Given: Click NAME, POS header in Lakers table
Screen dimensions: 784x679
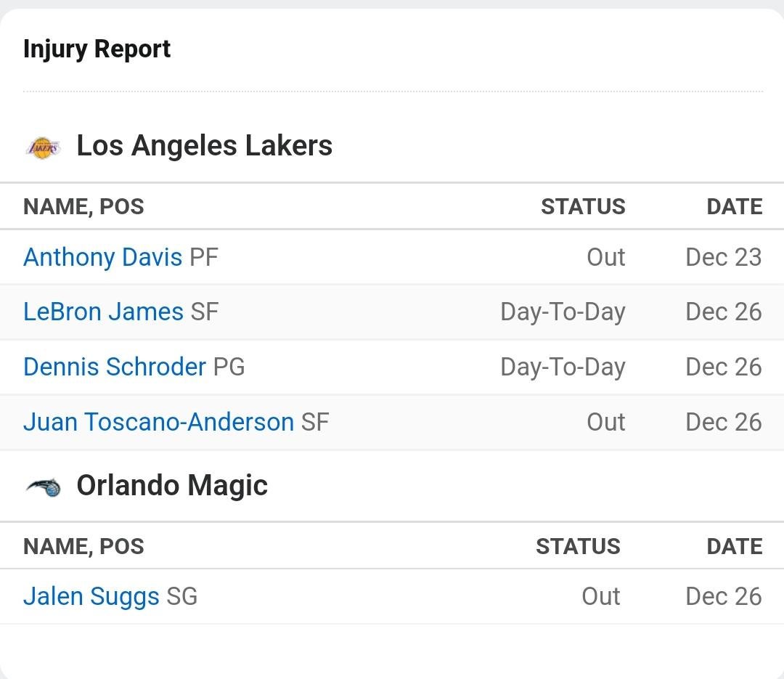Looking at the screenshot, I should 83,207.
